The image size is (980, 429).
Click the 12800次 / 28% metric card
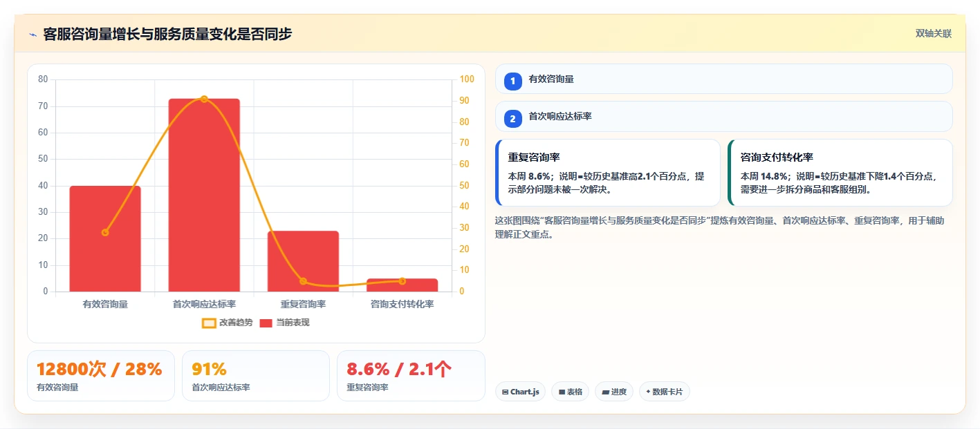tap(101, 376)
